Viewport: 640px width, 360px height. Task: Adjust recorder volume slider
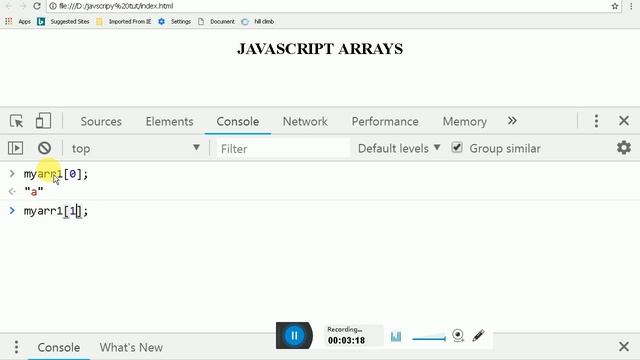pyautogui.click(x=429, y=338)
